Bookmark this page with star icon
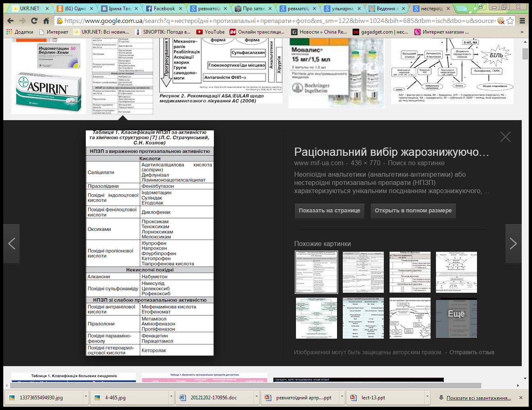Image resolution: width=532 pixels, height=410 pixels. [x=510, y=21]
